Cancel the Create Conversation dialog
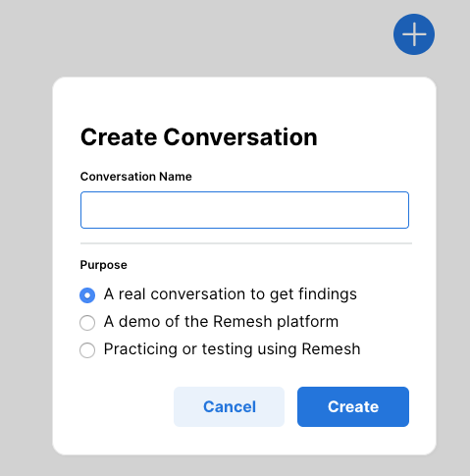470x476 pixels. pos(229,406)
